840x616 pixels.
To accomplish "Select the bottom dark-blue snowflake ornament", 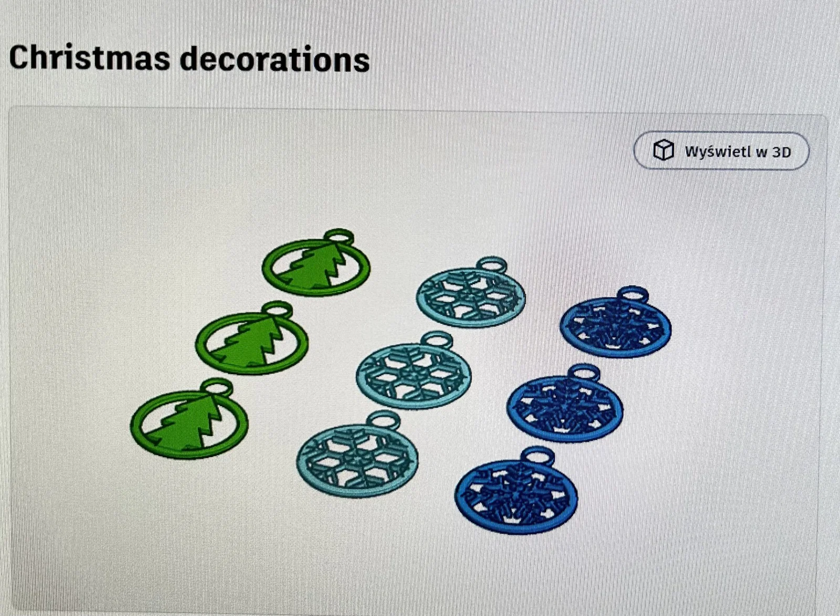I will [516, 491].
